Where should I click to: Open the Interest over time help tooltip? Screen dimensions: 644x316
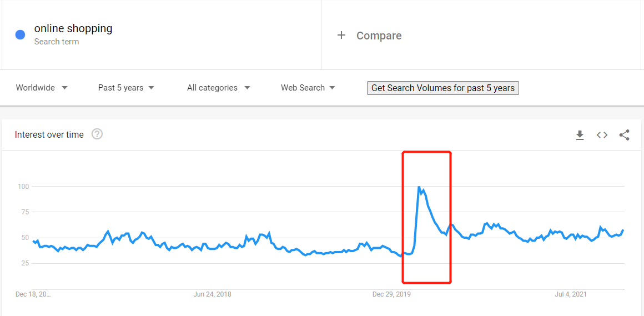[97, 134]
